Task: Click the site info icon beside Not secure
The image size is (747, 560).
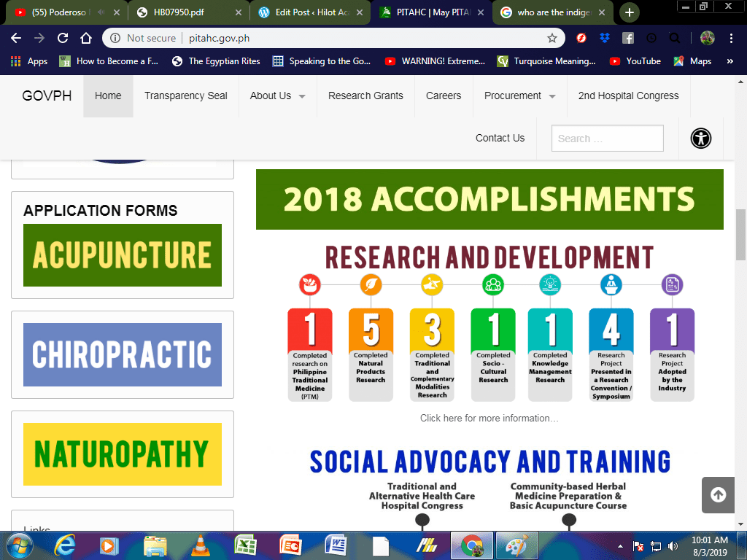Action: (x=115, y=38)
